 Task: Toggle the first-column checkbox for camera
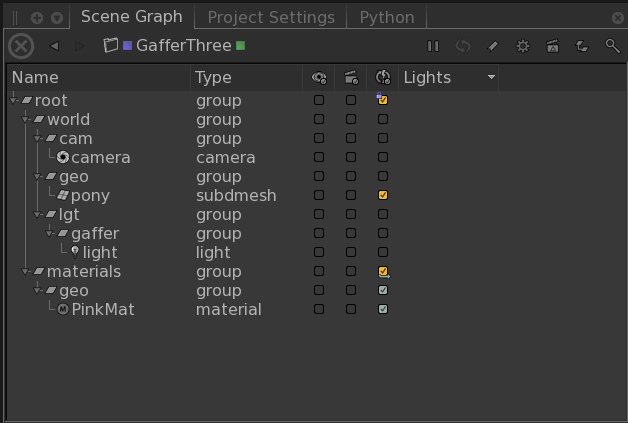pos(319,157)
